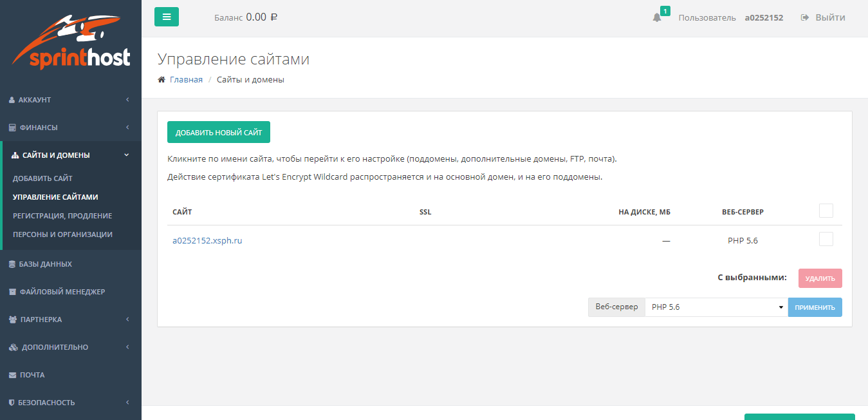Click the Применить button
Image resolution: width=868 pixels, height=420 pixels.
tap(815, 307)
